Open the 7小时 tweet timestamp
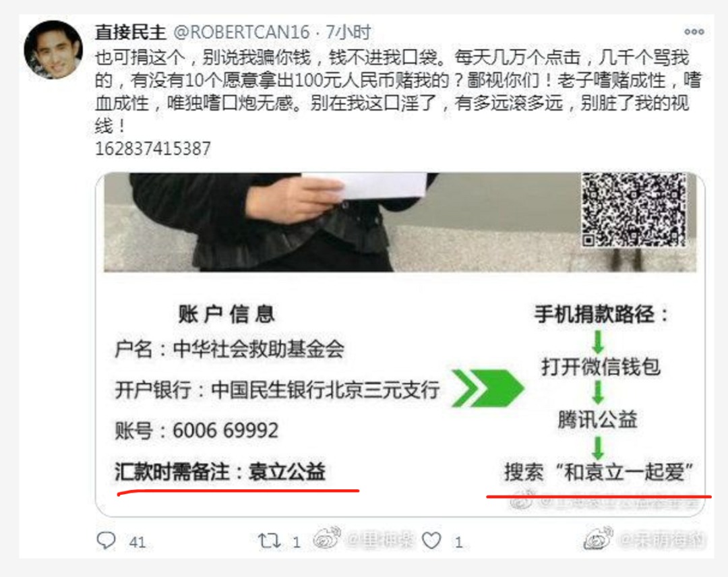Screen dimensions: 728x577 tap(348, 32)
